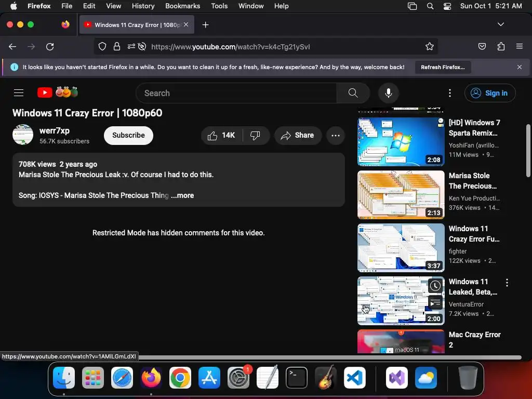Click the Share button
532x399 pixels.
pyautogui.click(x=298, y=136)
